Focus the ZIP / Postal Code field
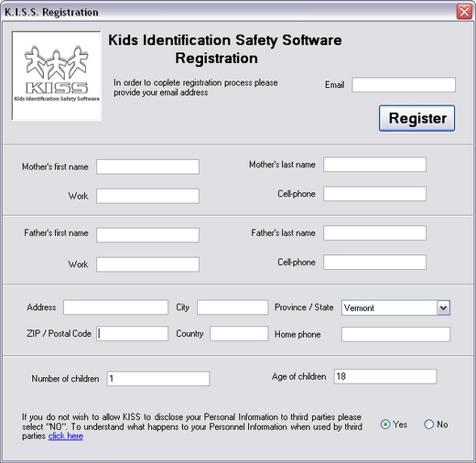The image size is (476, 463). (132, 333)
